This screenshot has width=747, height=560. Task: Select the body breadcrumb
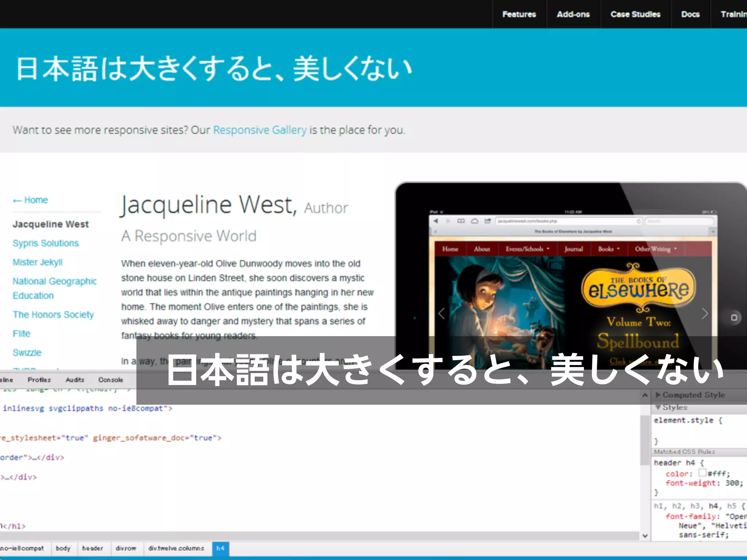(63, 548)
